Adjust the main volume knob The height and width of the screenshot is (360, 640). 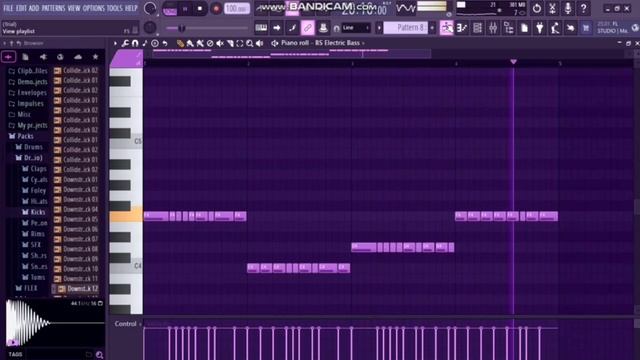coord(150,8)
